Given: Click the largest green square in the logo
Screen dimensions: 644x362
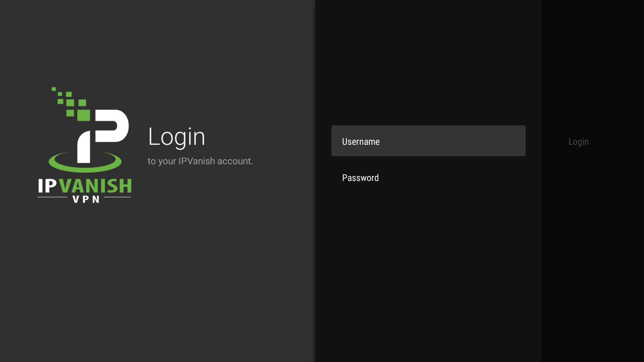Looking at the screenshot, I should pos(84,115).
